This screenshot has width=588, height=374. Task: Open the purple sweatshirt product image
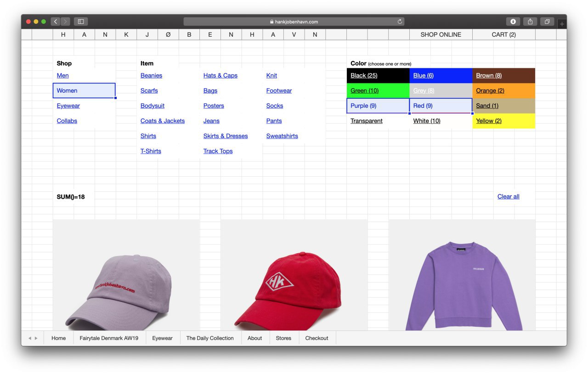click(x=462, y=275)
